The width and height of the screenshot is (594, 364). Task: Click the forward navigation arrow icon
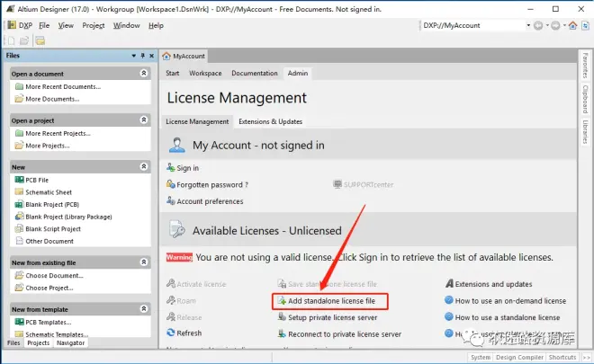click(555, 25)
